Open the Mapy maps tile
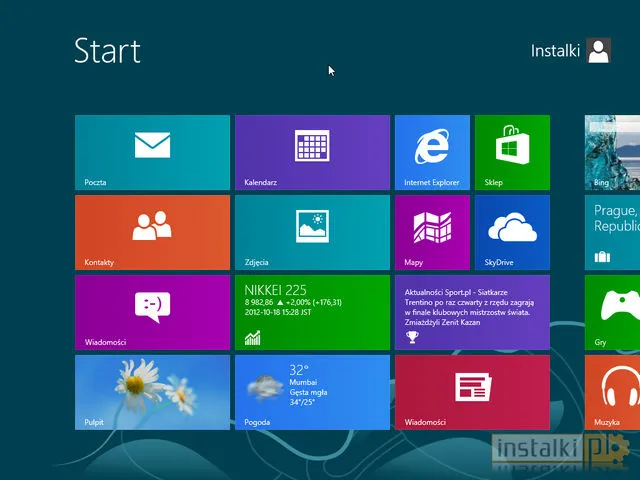 (x=432, y=232)
